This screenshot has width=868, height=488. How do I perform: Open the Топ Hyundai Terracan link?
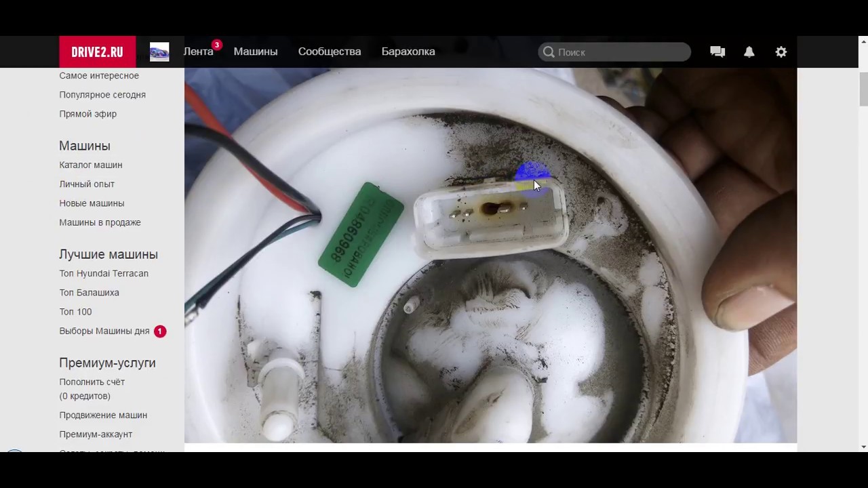(104, 273)
